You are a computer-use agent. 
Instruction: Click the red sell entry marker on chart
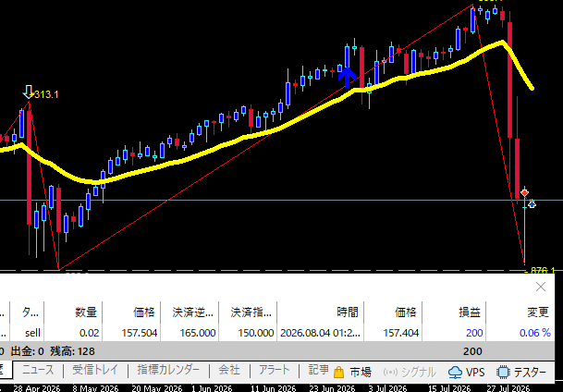pyautogui.click(x=524, y=194)
